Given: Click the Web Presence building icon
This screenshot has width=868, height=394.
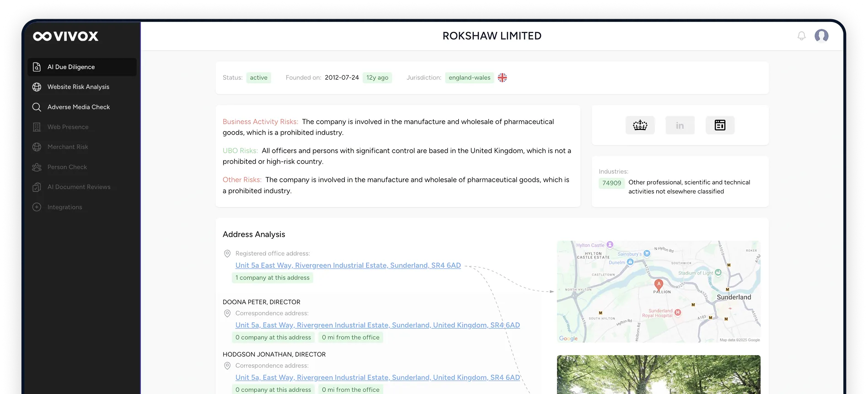Looking at the screenshot, I should coord(37,127).
